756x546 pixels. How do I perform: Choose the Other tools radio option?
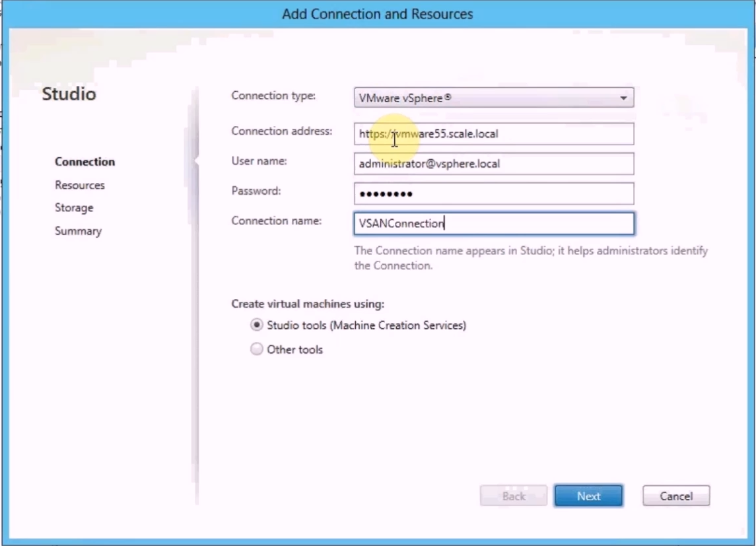pyautogui.click(x=257, y=350)
